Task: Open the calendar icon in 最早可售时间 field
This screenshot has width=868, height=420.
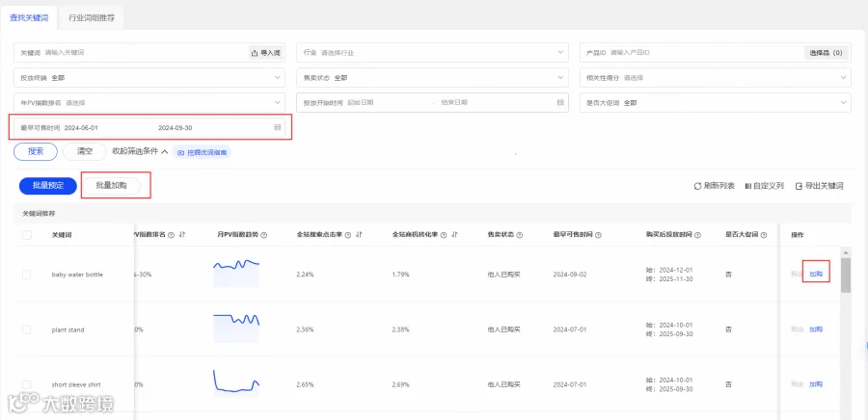Action: [x=278, y=128]
